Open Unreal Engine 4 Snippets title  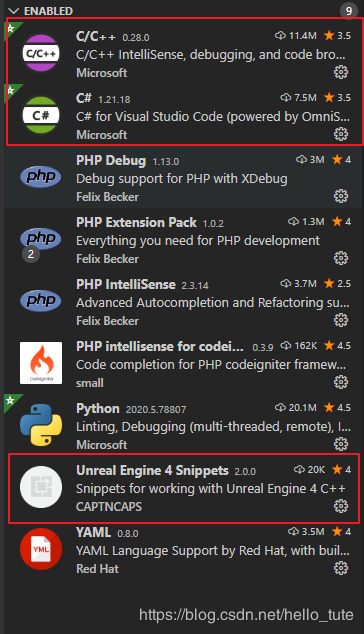pos(152,470)
